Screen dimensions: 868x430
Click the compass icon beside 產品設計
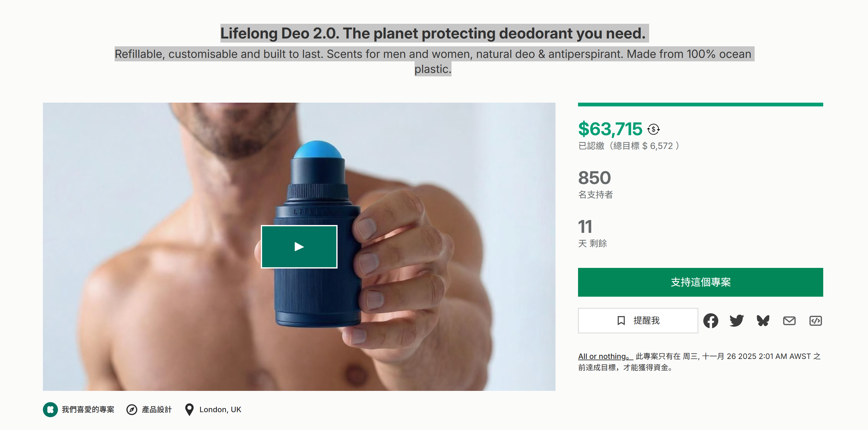tap(132, 409)
